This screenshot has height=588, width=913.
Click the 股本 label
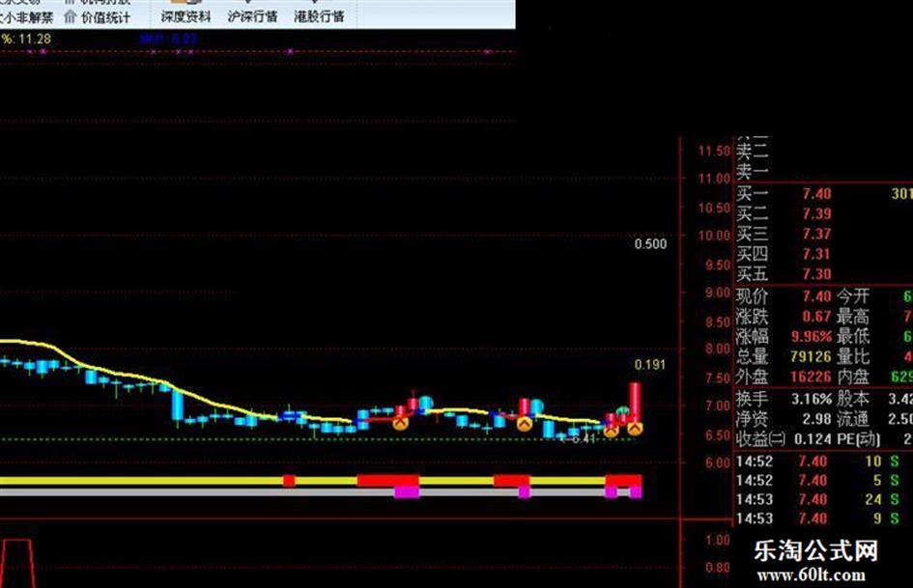click(853, 400)
